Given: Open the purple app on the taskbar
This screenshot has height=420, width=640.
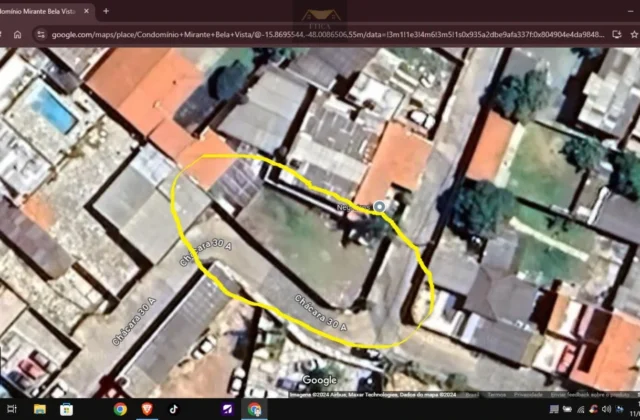Looking at the screenshot, I should click(228, 409).
